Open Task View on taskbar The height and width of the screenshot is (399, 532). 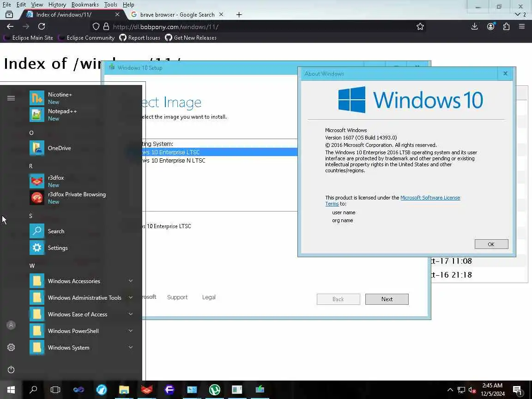click(x=55, y=389)
